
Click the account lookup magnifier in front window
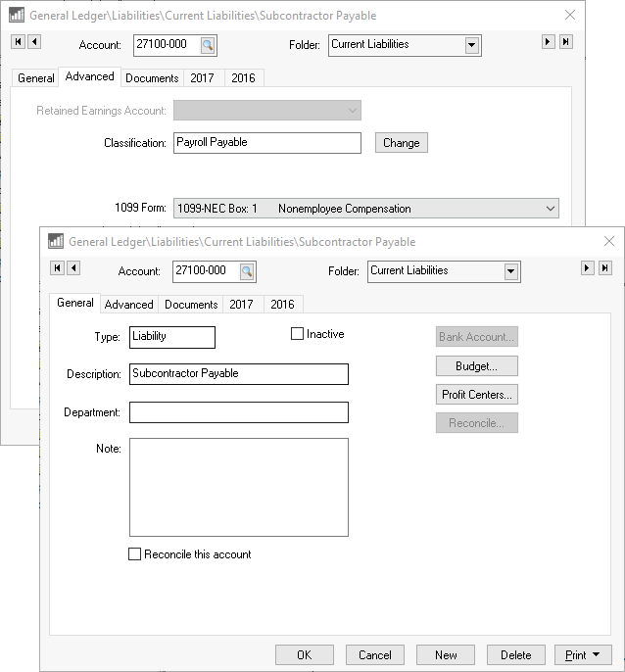tap(247, 271)
